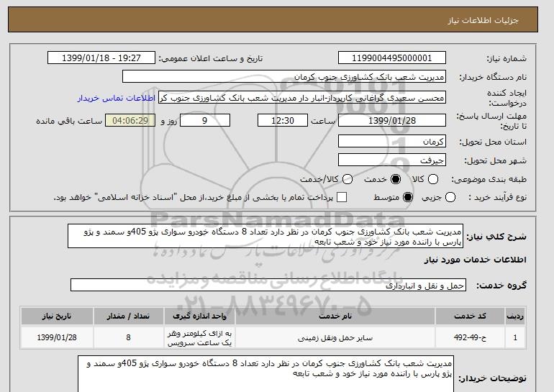Image resolution: width=554 pixels, height=392 pixels.
Task: Click the واحد اندازه گیری column header
Action: (x=199, y=316)
